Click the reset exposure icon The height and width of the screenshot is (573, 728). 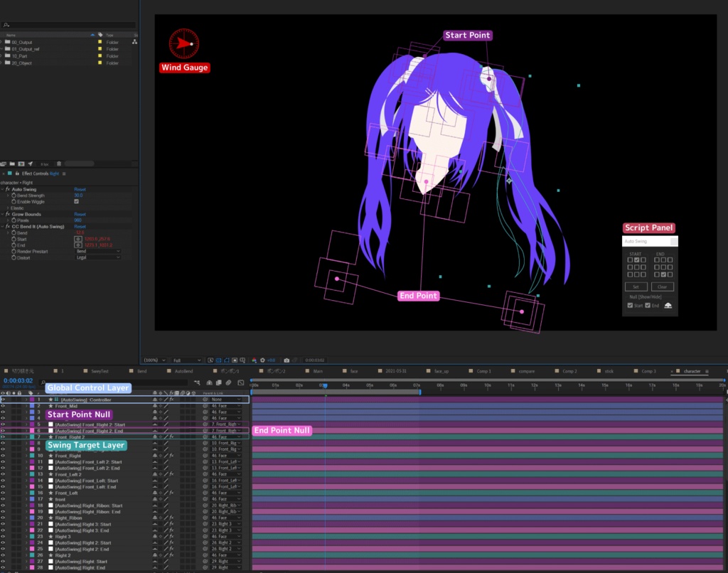262,360
